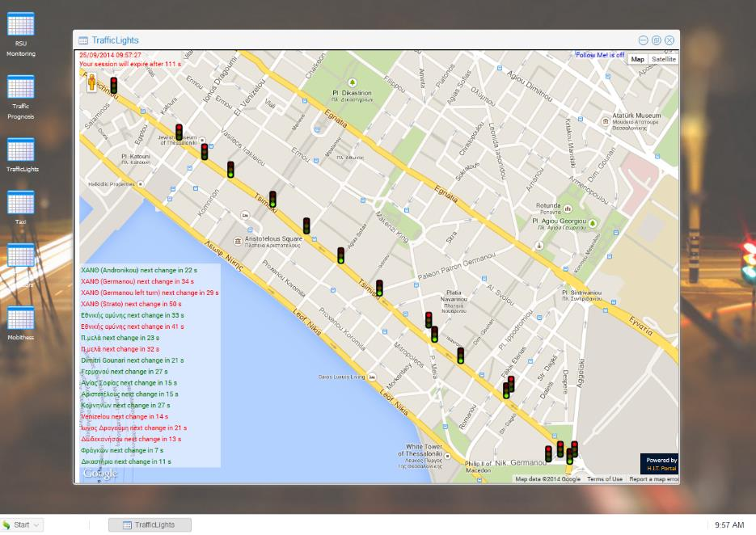The image size is (756, 535).
Task: Click the "Map data ©2014 Google" text
Action: click(547, 479)
